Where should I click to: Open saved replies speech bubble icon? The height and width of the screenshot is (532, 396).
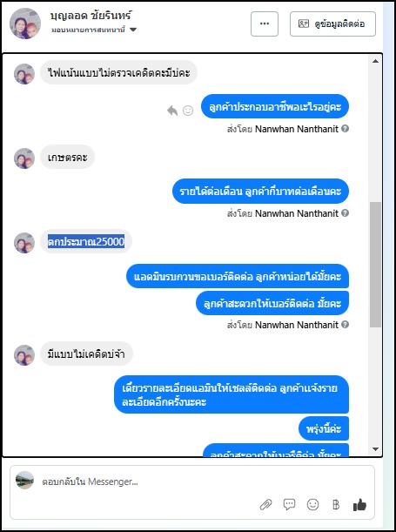pos(289,504)
